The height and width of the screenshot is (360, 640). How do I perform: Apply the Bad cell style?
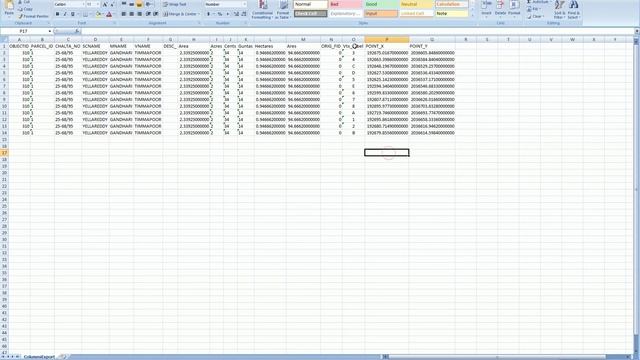[x=346, y=4]
